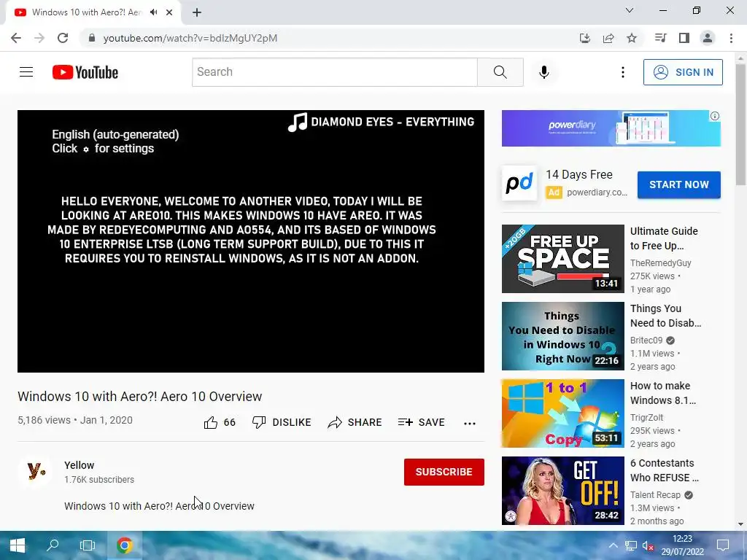
Task: Toggle Chrome side panel
Action: [684, 38]
